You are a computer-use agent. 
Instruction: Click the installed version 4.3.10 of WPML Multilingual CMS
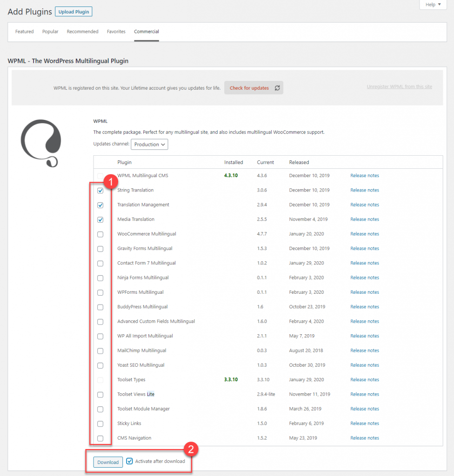pyautogui.click(x=231, y=175)
